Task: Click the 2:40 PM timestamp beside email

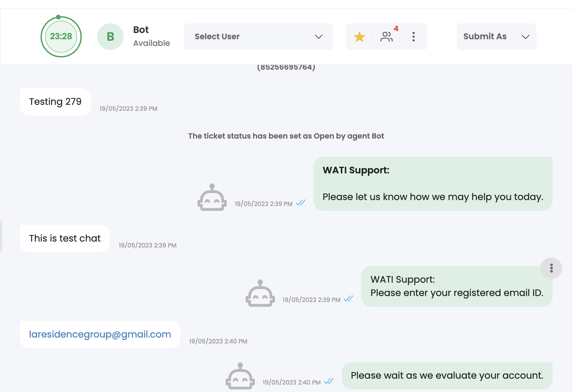Action: pyautogui.click(x=218, y=341)
